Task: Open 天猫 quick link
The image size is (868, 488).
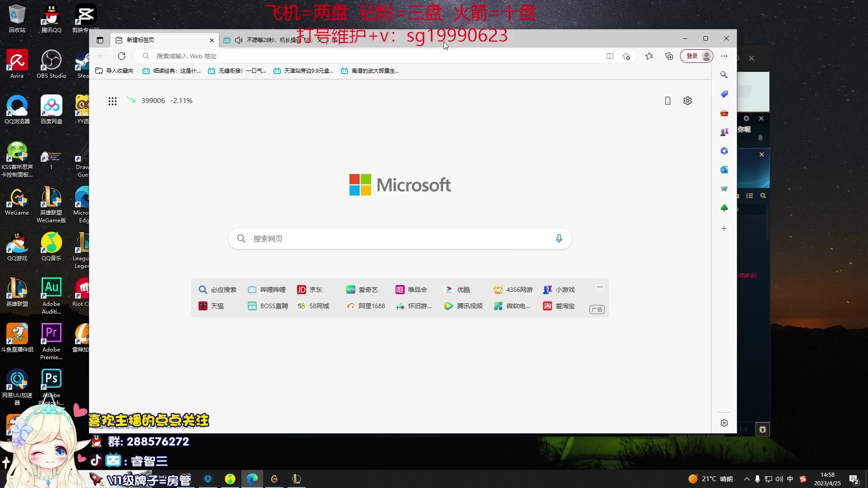Action: (x=211, y=306)
